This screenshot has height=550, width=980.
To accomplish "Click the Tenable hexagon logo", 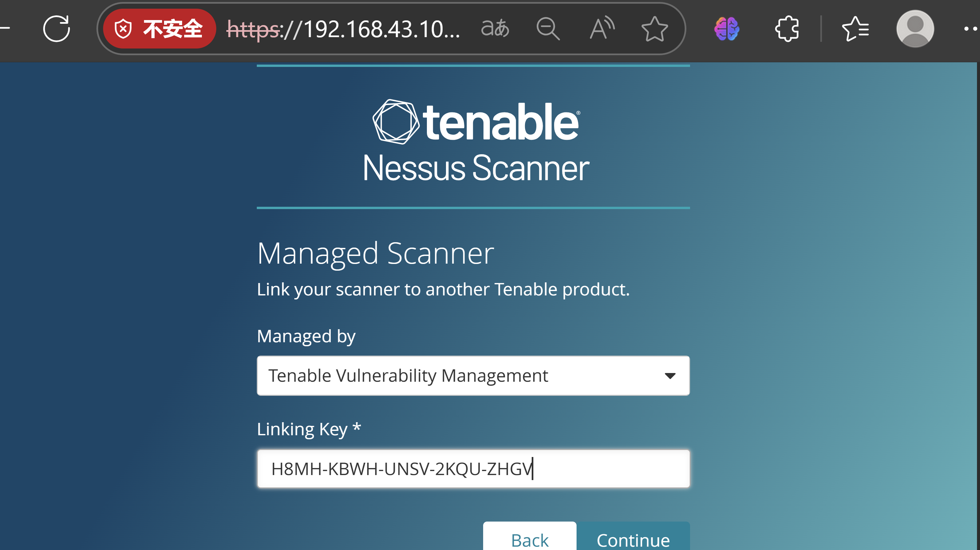I will 396,122.
